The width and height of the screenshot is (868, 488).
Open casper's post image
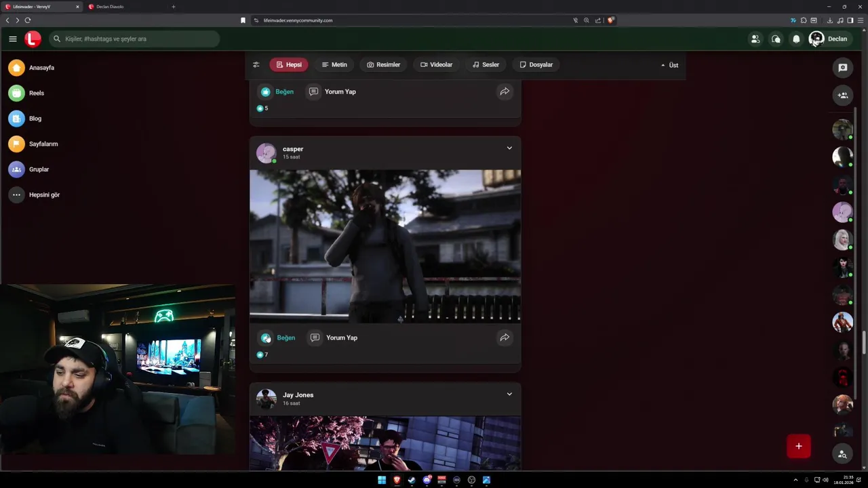click(x=385, y=246)
